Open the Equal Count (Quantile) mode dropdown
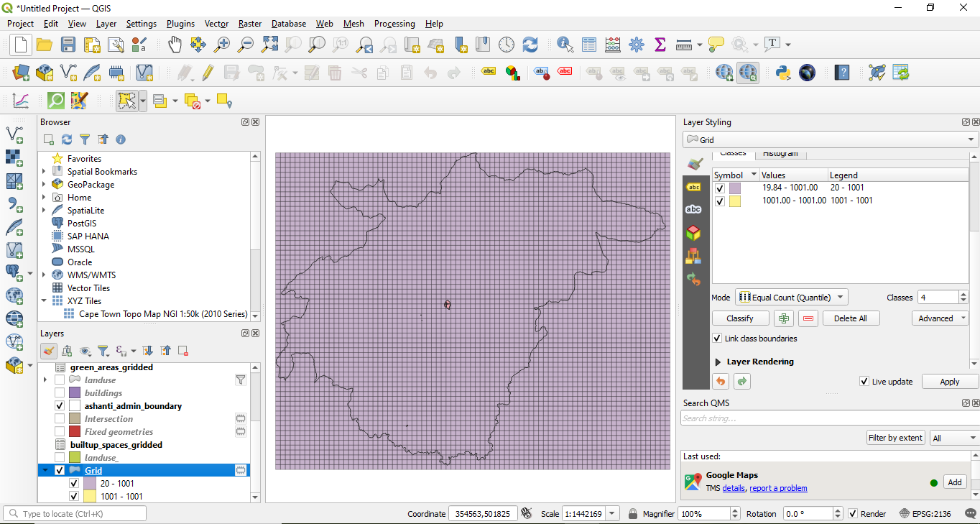The height and width of the screenshot is (524, 980). tap(792, 298)
